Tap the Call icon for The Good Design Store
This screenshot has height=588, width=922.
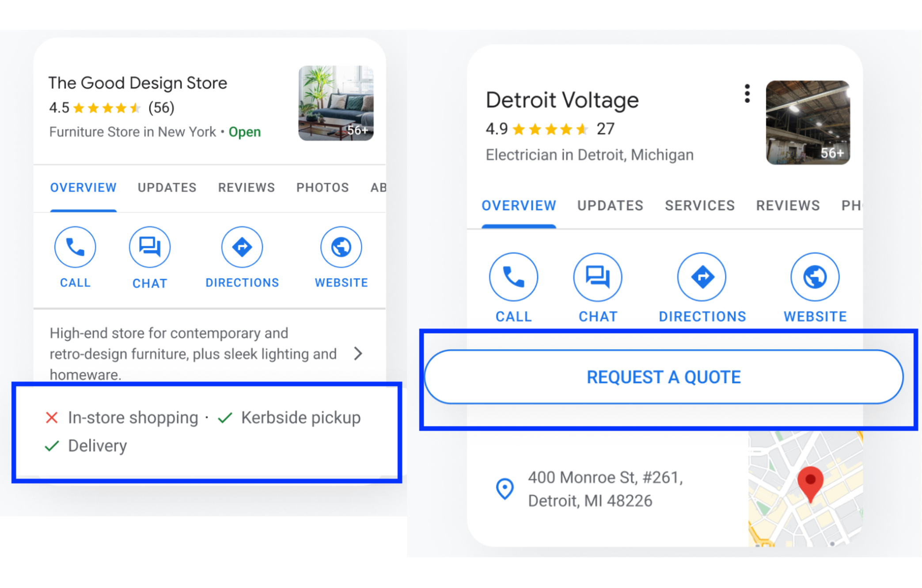(75, 247)
